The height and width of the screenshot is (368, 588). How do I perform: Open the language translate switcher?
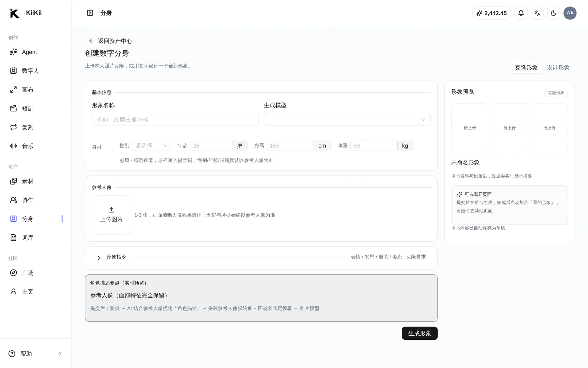537,13
